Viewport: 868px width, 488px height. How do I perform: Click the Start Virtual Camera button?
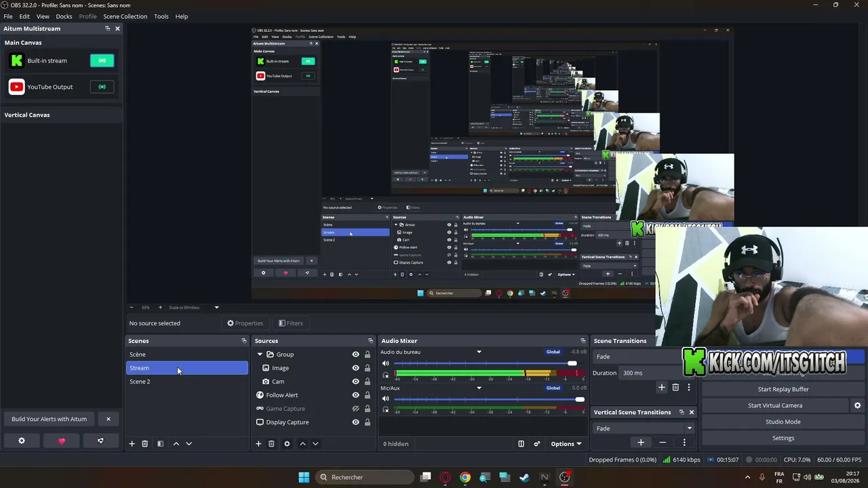(x=775, y=405)
